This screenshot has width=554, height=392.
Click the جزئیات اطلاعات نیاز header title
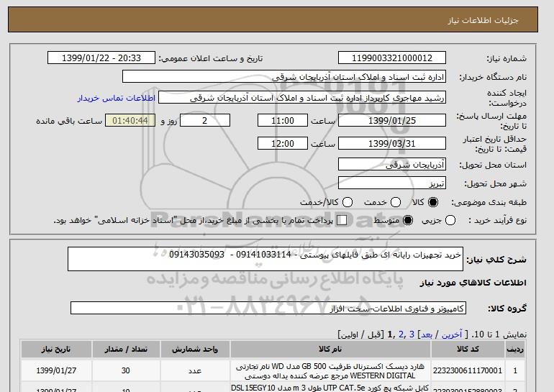coord(483,20)
